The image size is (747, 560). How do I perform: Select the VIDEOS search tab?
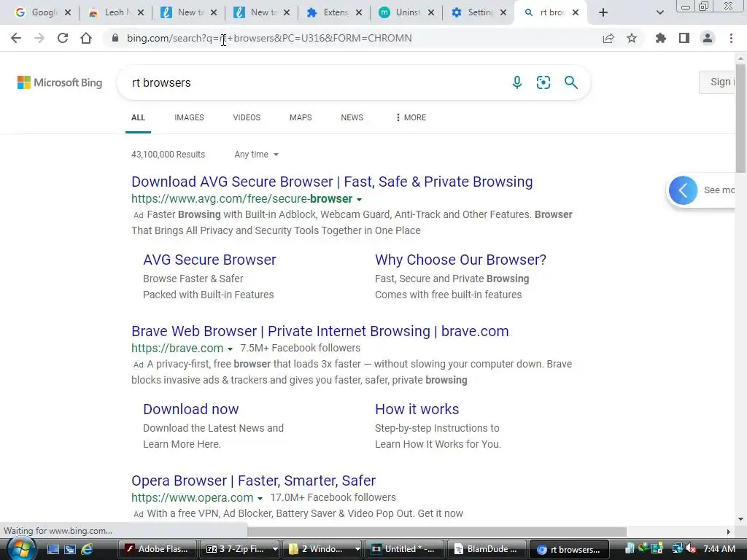click(x=247, y=117)
